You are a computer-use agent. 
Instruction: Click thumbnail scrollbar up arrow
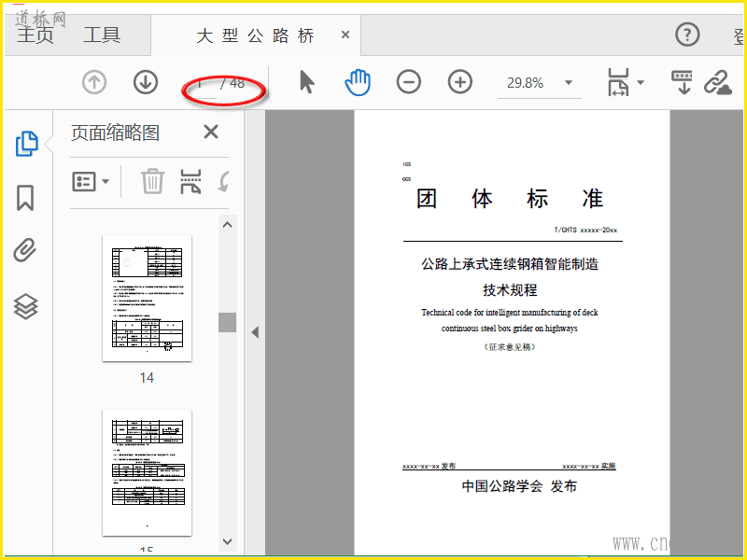[x=227, y=225]
